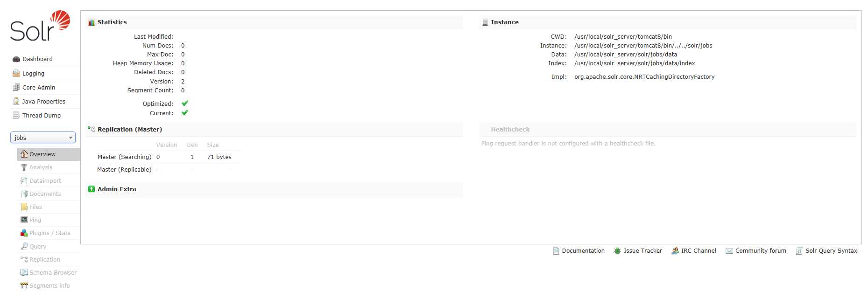Go to Core Admin
The width and height of the screenshot is (868, 298).
click(x=39, y=87)
